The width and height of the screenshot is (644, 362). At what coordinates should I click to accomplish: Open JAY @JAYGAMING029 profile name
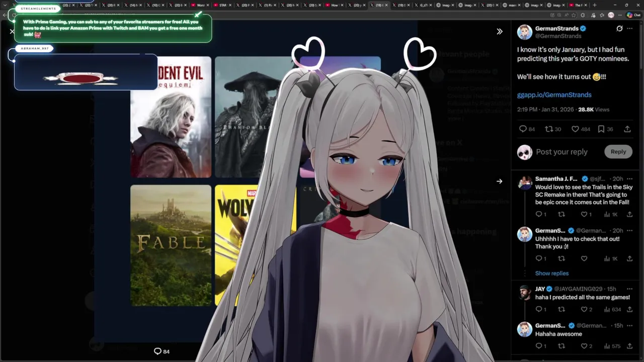540,289
